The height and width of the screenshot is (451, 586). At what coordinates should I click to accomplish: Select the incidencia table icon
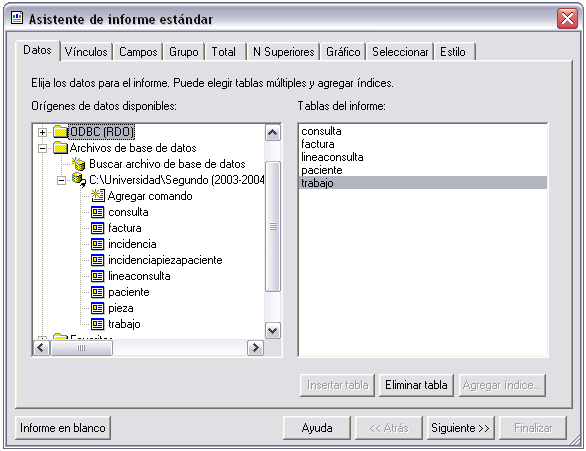tap(98, 244)
